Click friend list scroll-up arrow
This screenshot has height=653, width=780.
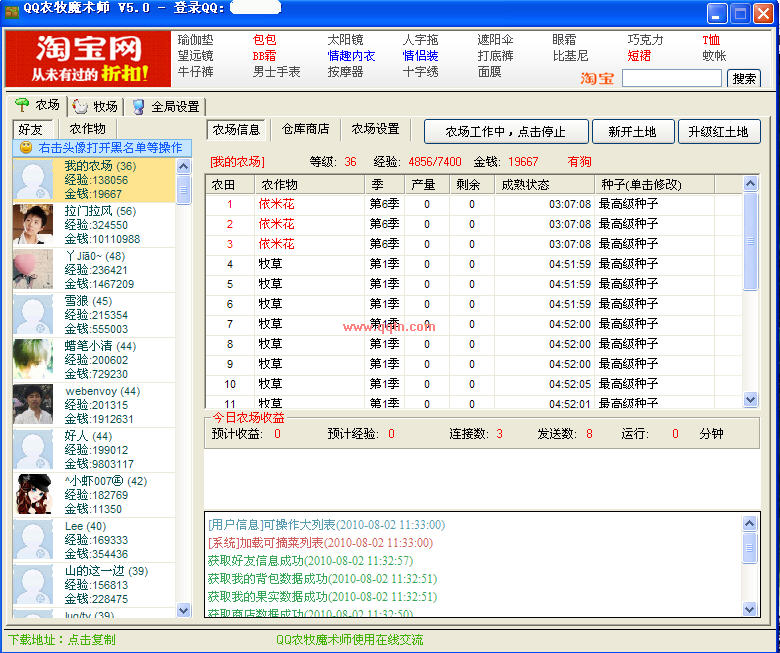[x=184, y=167]
